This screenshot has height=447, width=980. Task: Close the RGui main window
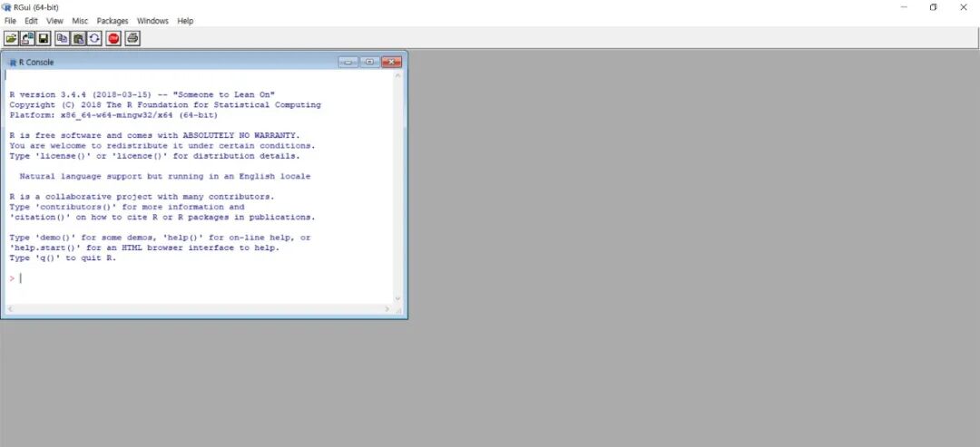pyautogui.click(x=963, y=7)
